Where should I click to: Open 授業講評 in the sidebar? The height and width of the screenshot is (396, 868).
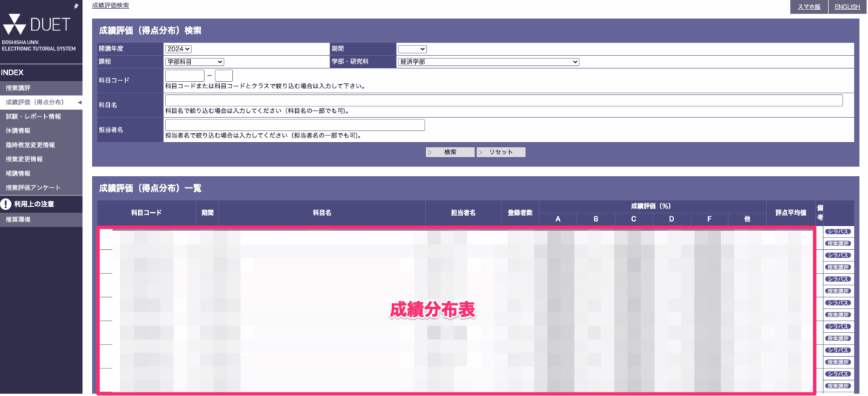[x=42, y=88]
